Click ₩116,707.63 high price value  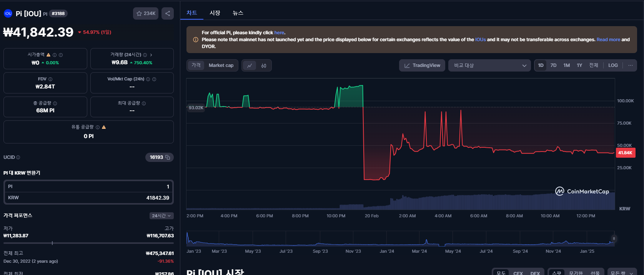(160, 236)
